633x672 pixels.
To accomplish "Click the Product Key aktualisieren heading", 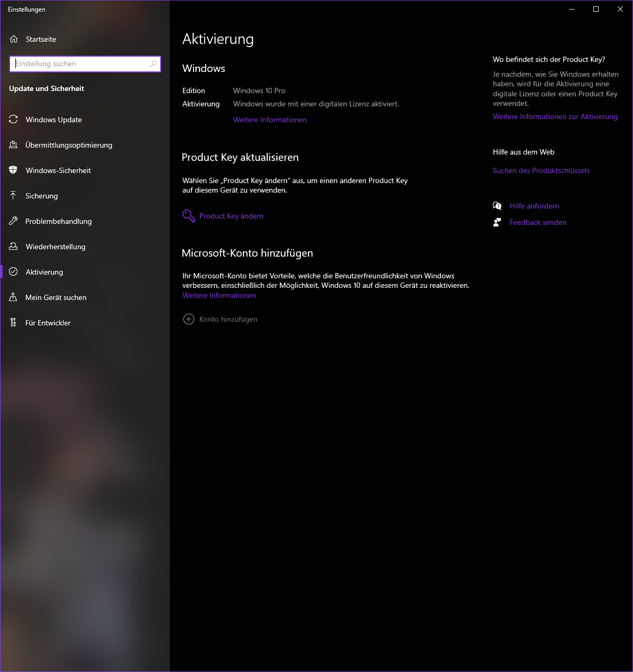I will pos(240,158).
